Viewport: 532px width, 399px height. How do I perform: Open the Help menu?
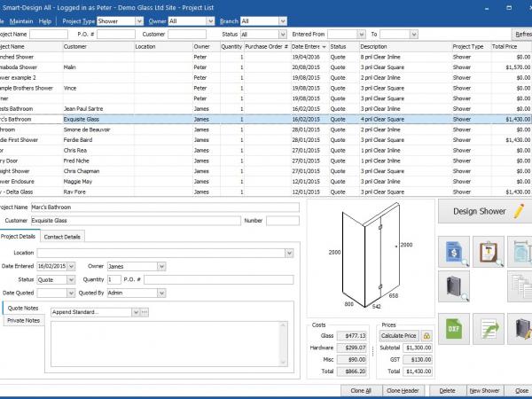click(45, 21)
